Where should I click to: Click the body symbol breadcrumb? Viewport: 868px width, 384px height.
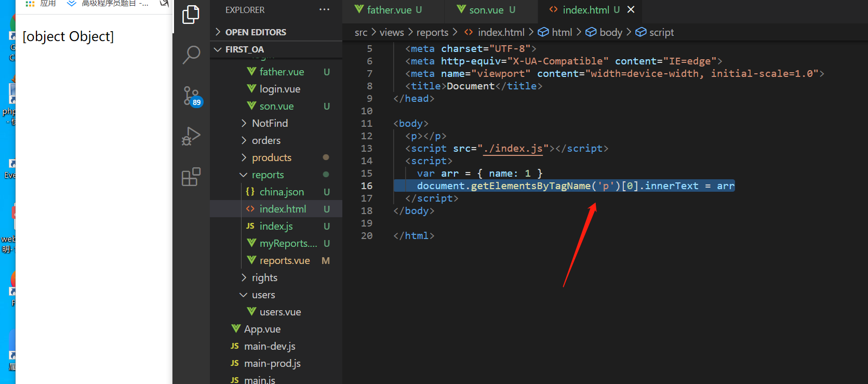pos(610,32)
